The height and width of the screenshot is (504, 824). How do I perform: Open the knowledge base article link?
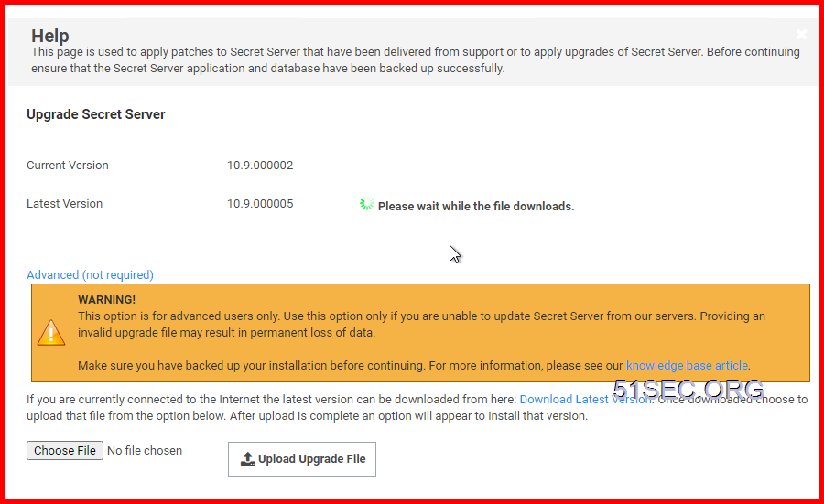coord(687,365)
